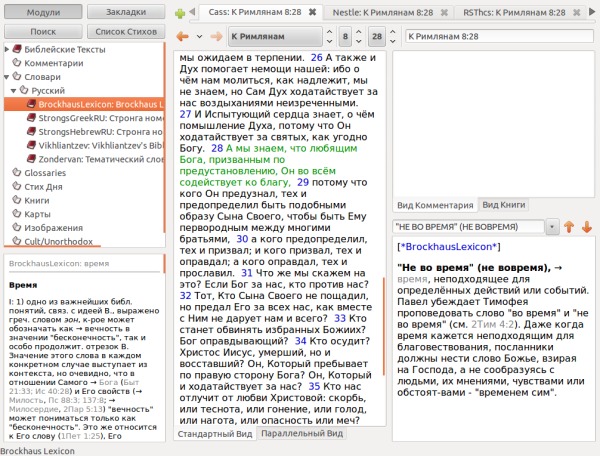Open navigation history dropdown chevron
The image size is (600, 456).
pos(199,37)
